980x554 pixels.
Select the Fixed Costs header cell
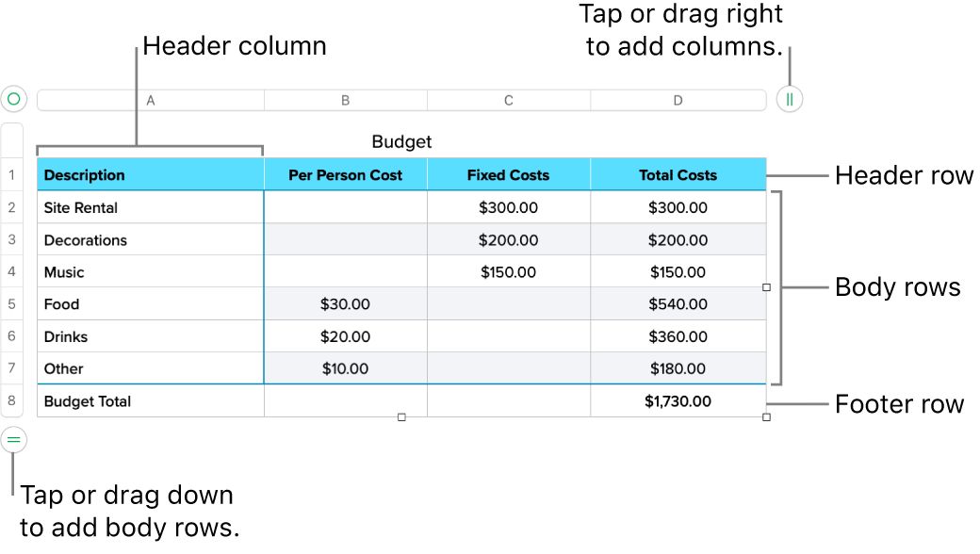[x=508, y=174]
